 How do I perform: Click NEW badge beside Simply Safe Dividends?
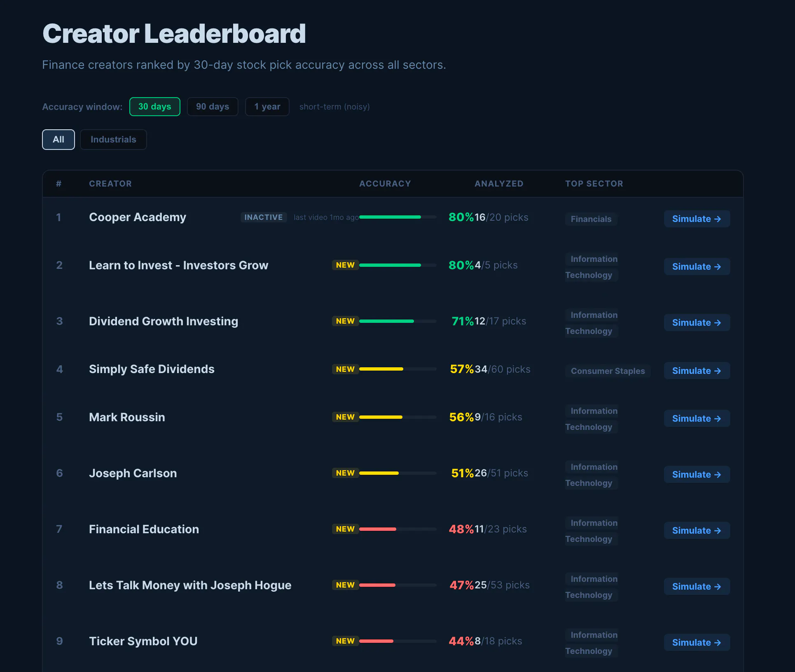[345, 369]
